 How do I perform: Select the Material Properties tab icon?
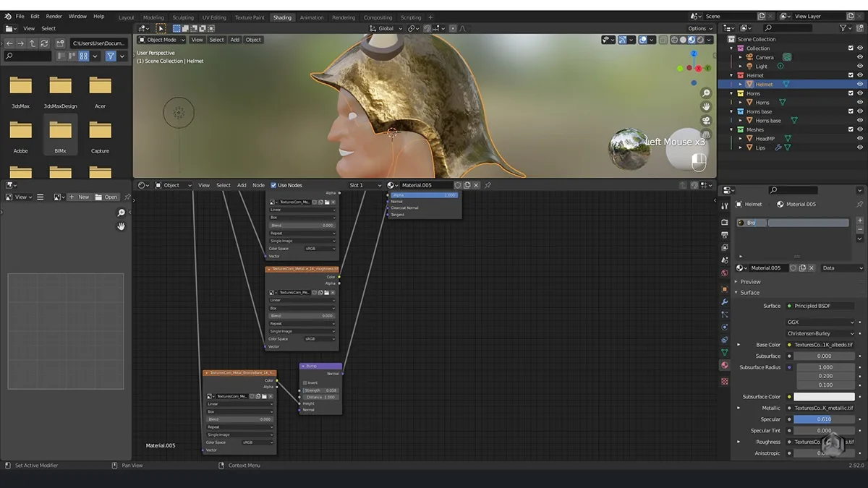tap(725, 367)
